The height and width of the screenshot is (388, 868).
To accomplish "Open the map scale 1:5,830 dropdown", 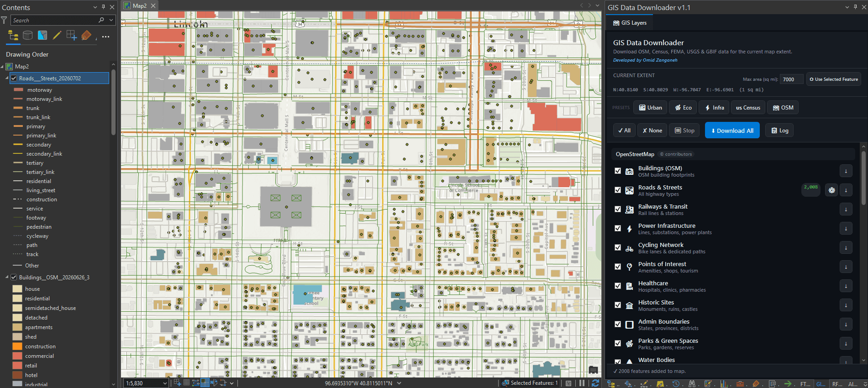I will tap(165, 383).
